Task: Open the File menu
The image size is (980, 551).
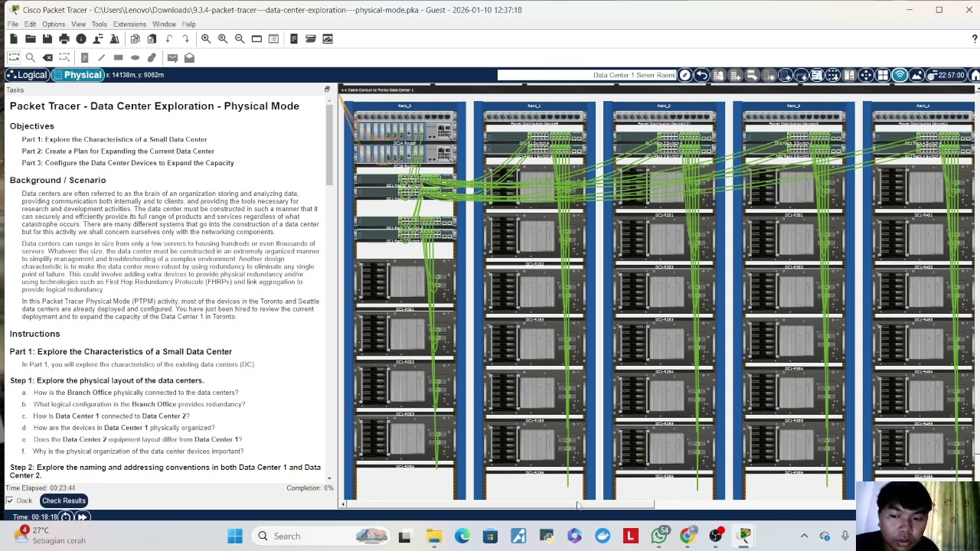Action: [13, 24]
